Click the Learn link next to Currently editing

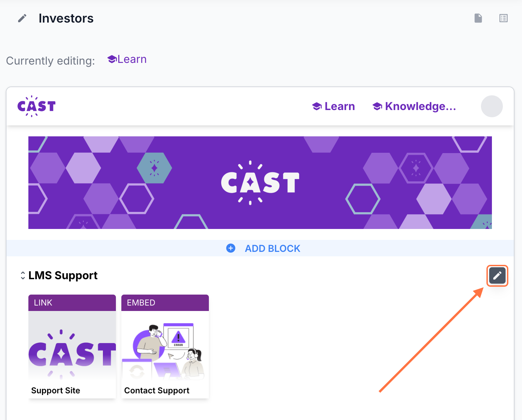tap(132, 59)
